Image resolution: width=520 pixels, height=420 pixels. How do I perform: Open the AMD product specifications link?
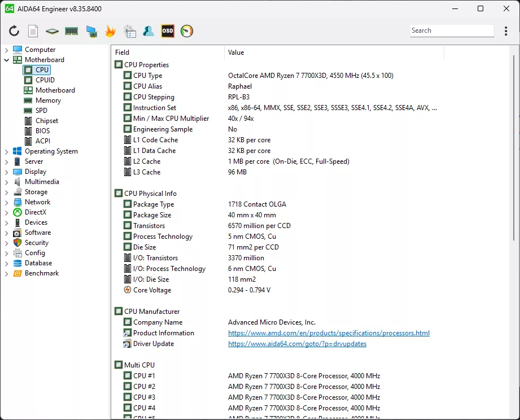tap(329, 333)
